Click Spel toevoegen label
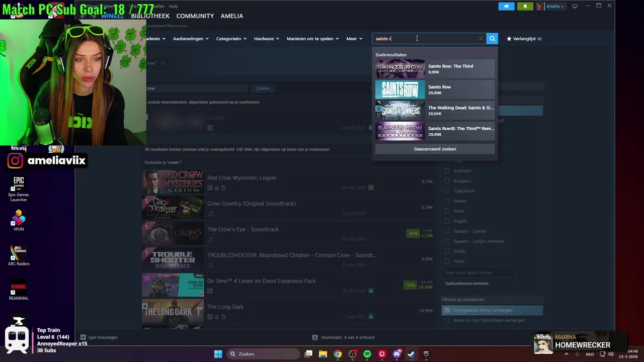The height and width of the screenshot is (362, 644). [103, 337]
